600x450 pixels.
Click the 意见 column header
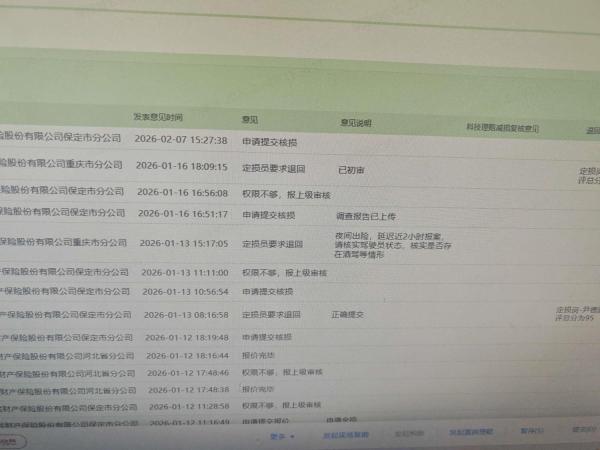click(249, 120)
